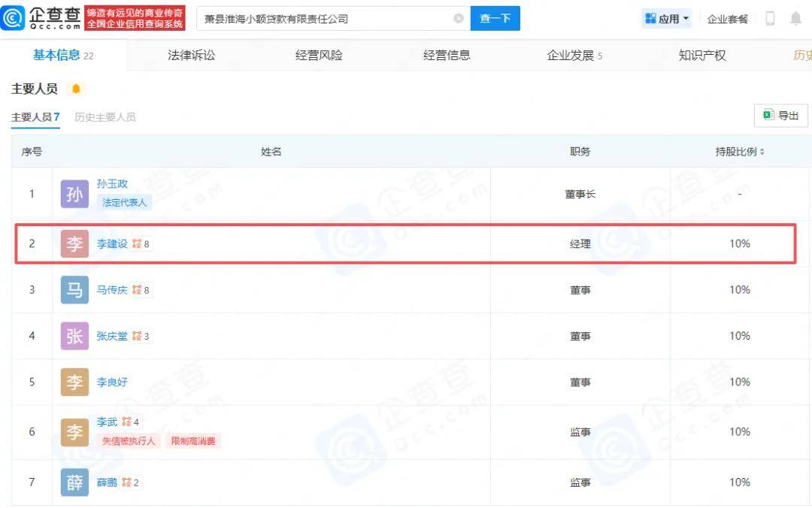Open the notifications bell in header
Screen dimensions: 812x508
pos(795,19)
